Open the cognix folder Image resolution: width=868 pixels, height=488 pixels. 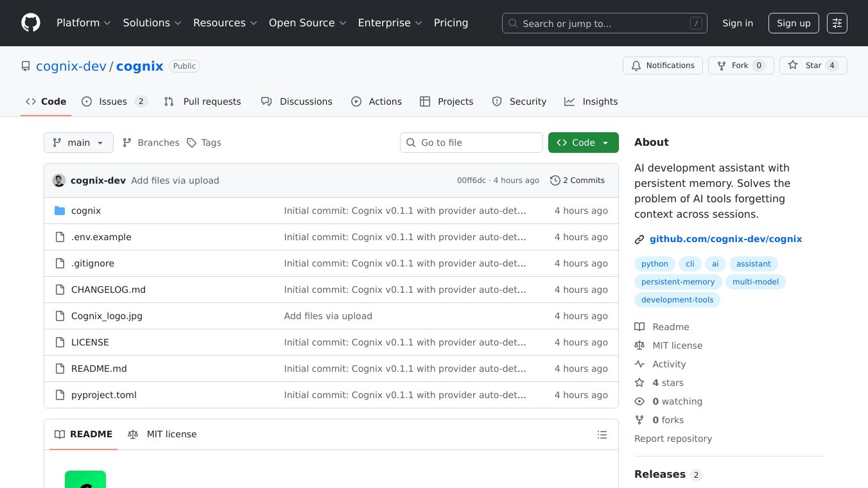[x=86, y=211]
